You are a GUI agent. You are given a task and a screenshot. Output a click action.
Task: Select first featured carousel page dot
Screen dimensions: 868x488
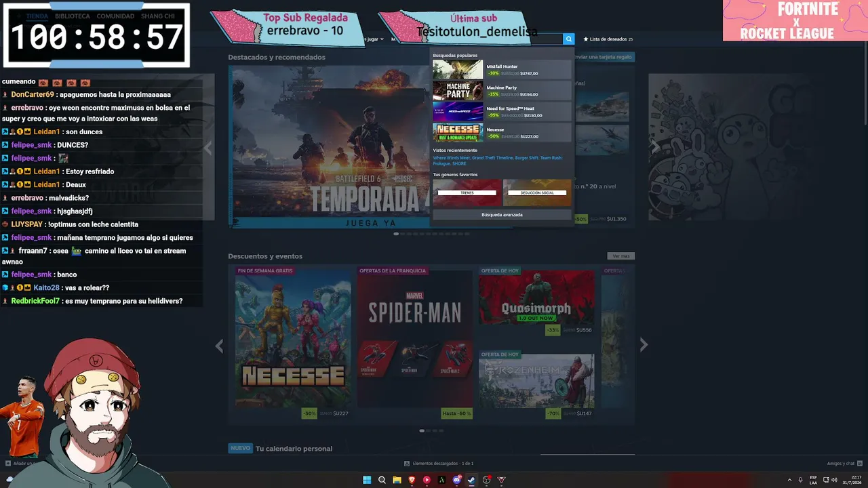(x=396, y=234)
